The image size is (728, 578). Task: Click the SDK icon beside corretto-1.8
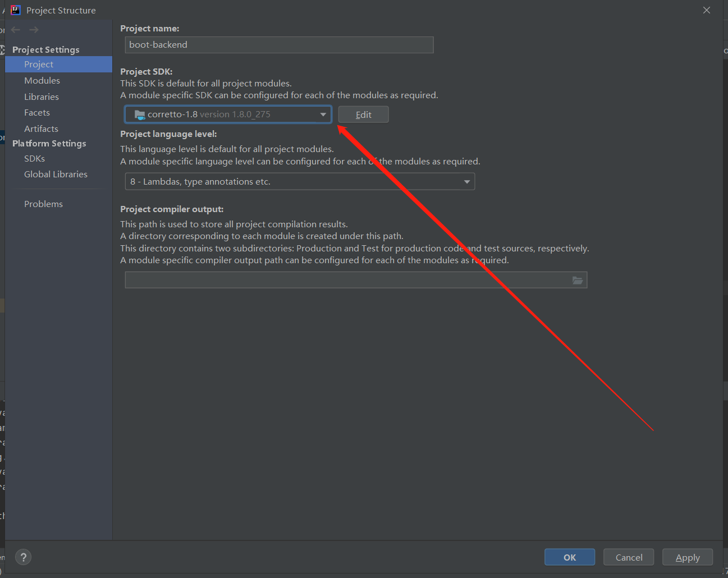[139, 114]
